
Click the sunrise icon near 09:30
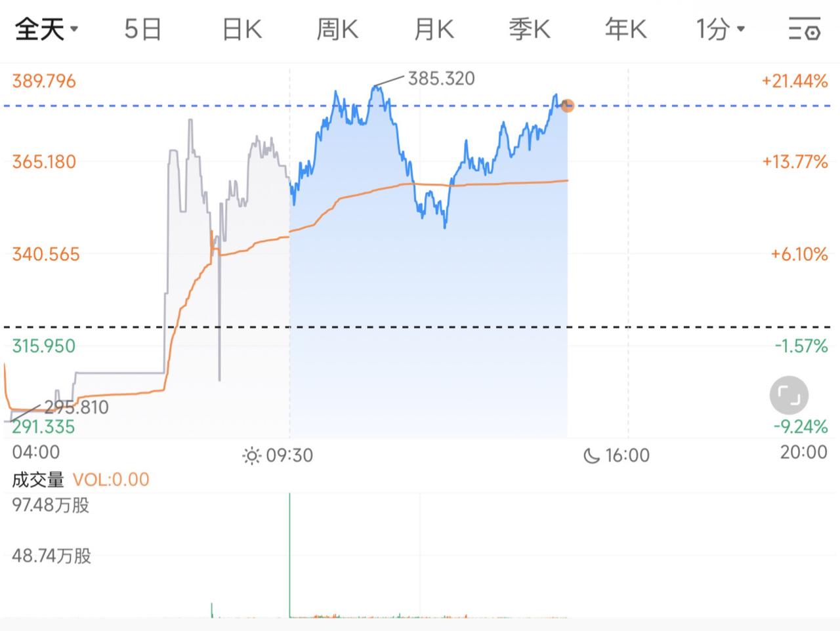[x=253, y=455]
